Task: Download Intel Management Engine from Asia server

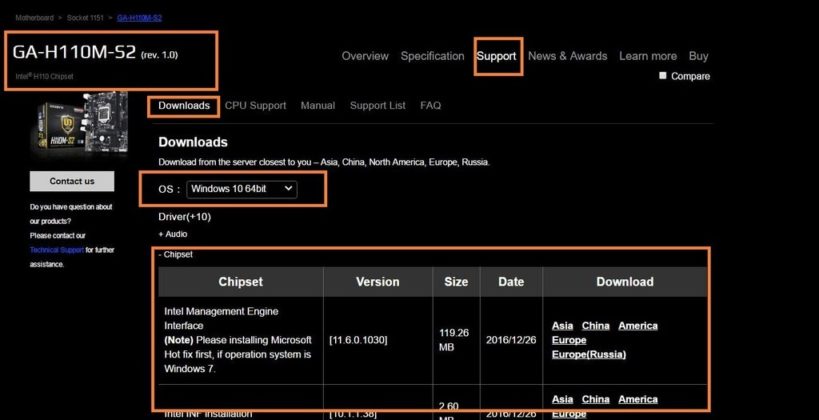Action: coord(562,326)
